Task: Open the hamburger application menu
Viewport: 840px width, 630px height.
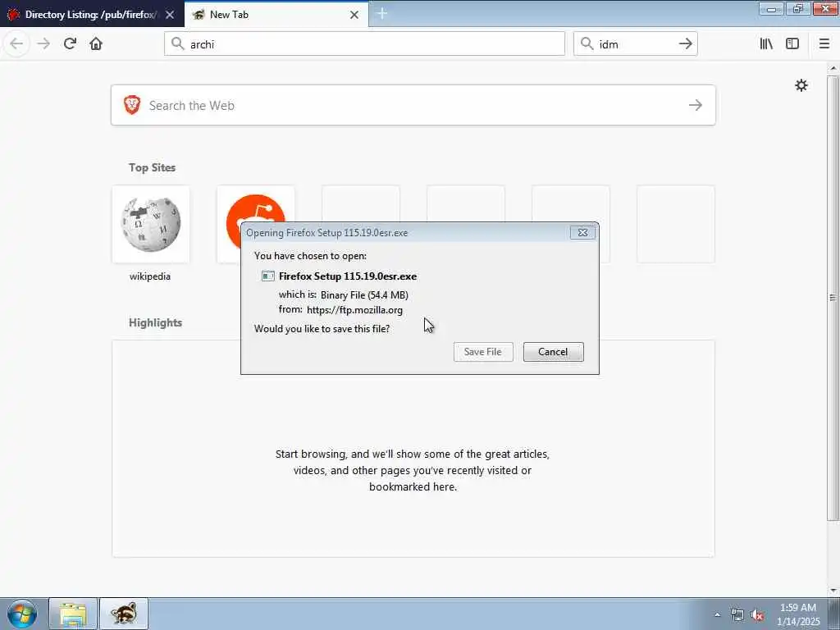Action: [824, 44]
